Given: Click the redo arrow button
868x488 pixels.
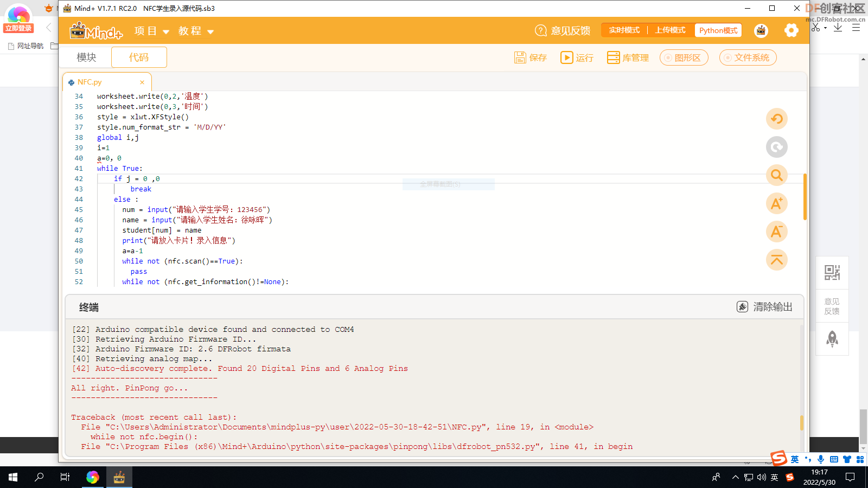Looking at the screenshot, I should [x=777, y=147].
